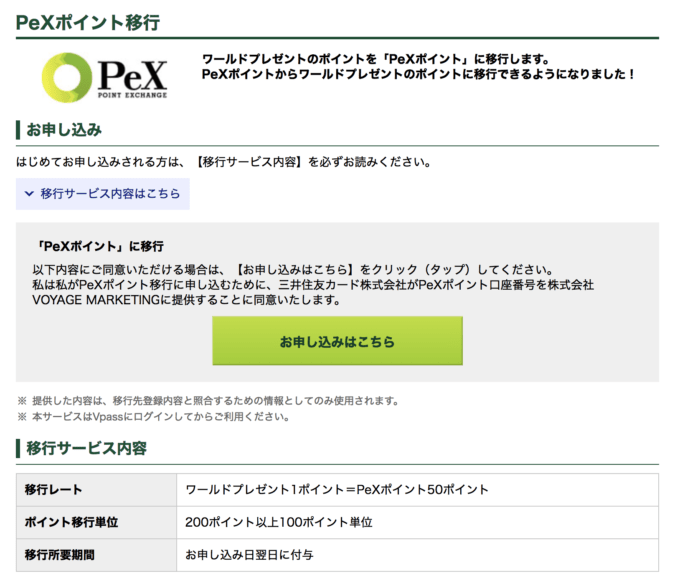
Task: Click the お申し込み日翌日に付与 cell
Action: (x=418, y=555)
